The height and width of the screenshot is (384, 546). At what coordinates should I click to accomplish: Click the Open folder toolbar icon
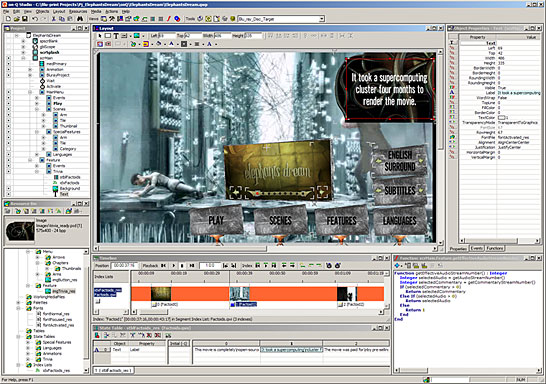pos(16,19)
